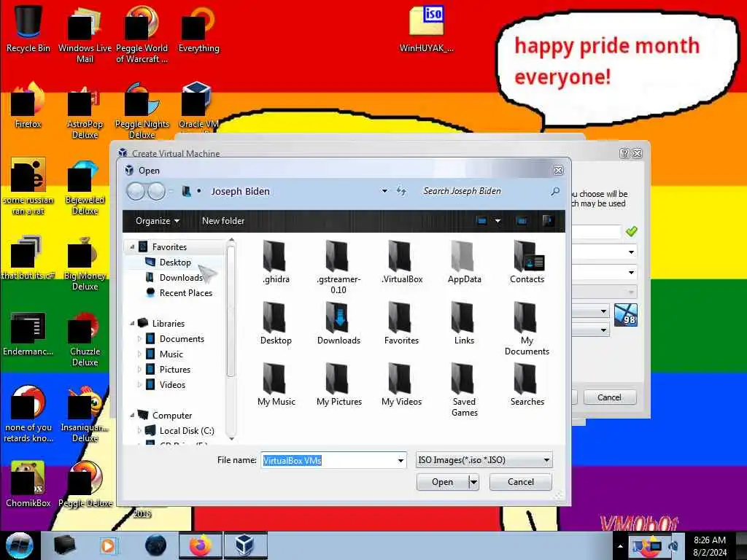
Task: Select the My Pictures folder
Action: pos(338,384)
